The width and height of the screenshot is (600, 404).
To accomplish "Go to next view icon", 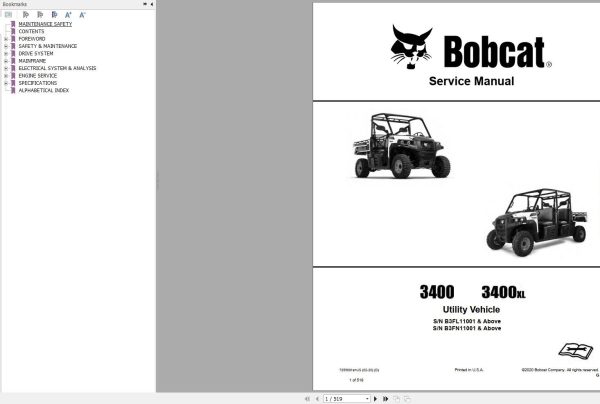I will [407, 399].
